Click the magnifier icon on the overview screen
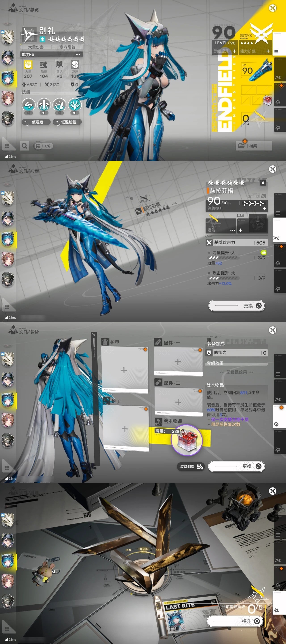This screenshot has width=286, height=644. 24,146
